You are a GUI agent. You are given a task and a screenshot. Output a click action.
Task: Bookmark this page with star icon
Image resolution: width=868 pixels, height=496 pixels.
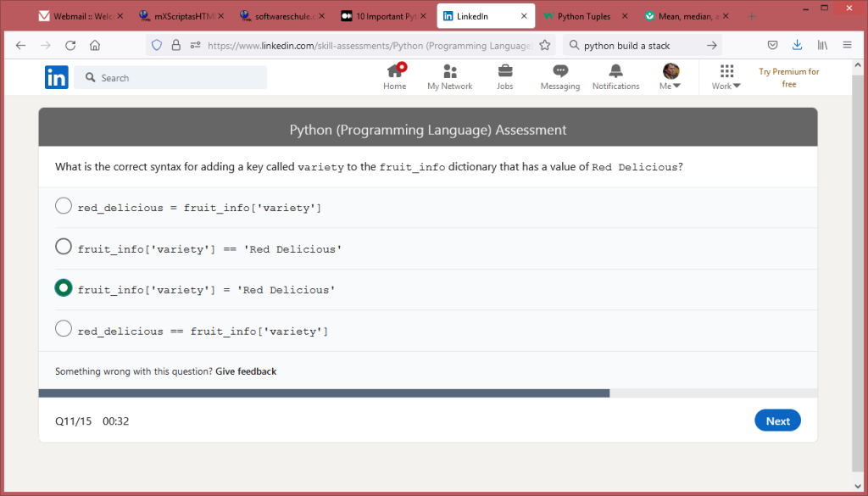point(545,46)
